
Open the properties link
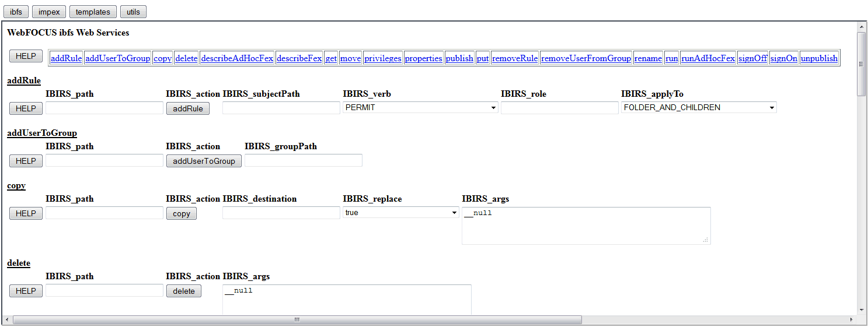[x=424, y=58]
